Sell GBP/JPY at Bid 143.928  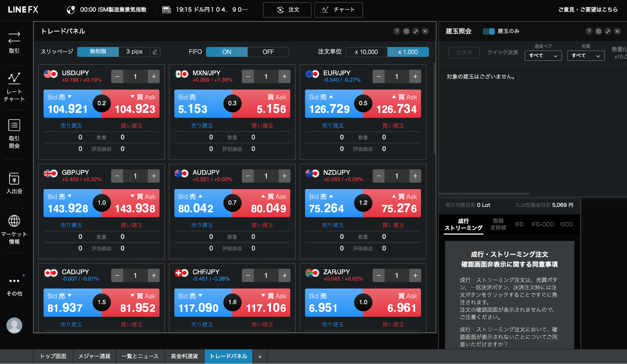[72, 203]
